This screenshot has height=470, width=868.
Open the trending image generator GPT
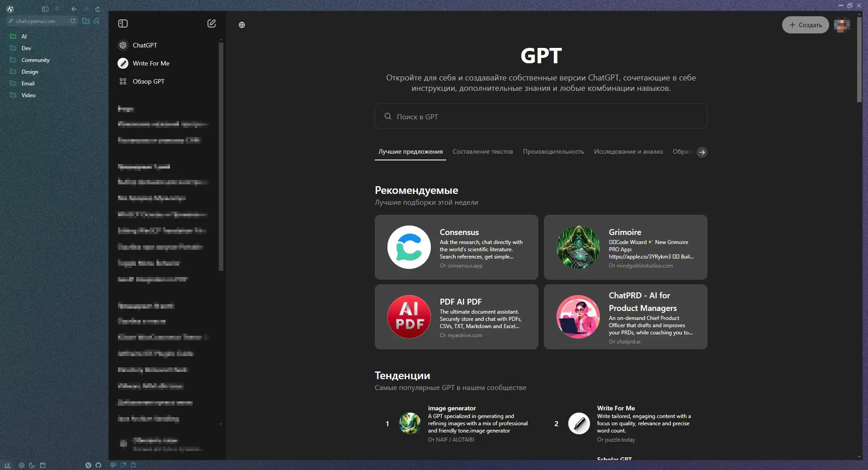(457, 423)
